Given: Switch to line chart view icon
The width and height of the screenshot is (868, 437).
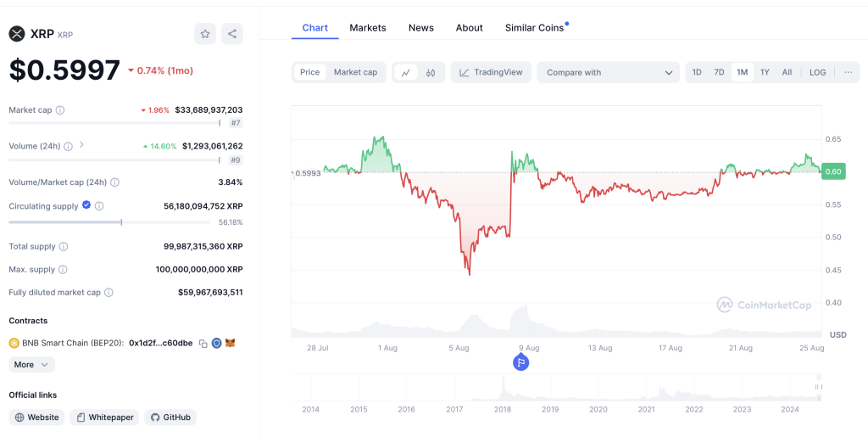Looking at the screenshot, I should [x=406, y=73].
